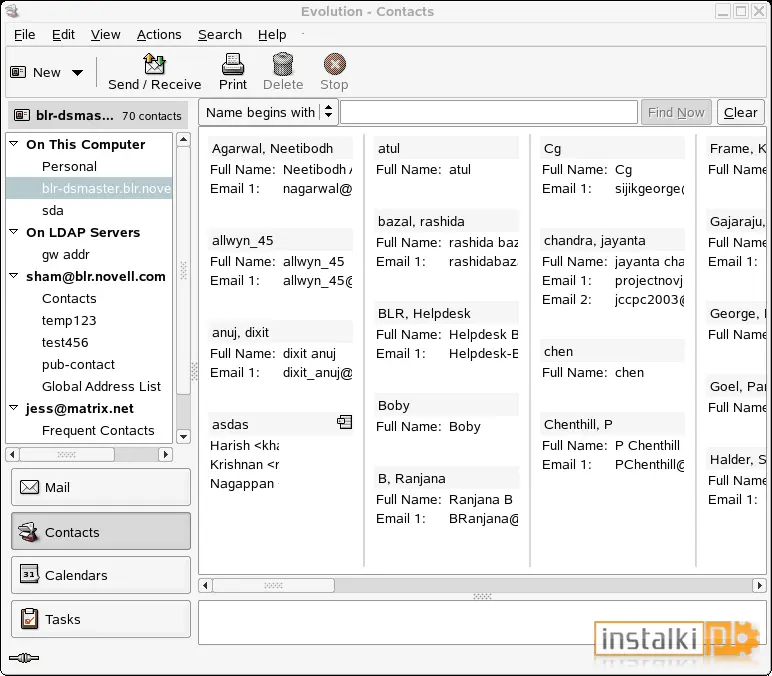
Task: Select the anuj, dixit contact card
Action: 280,352
